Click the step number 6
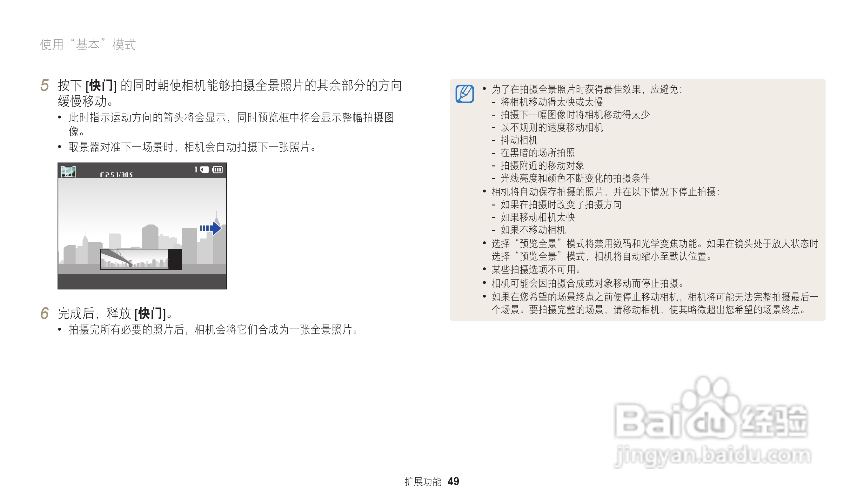 click(44, 313)
